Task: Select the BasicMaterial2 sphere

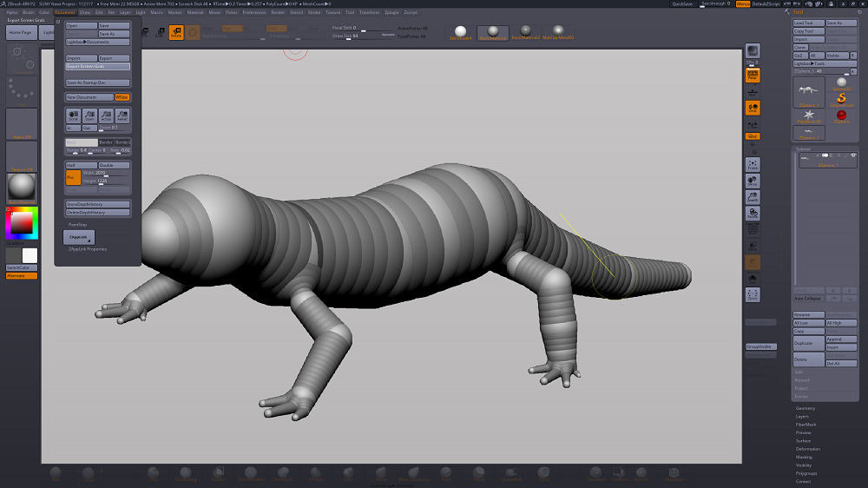Action: click(x=525, y=33)
